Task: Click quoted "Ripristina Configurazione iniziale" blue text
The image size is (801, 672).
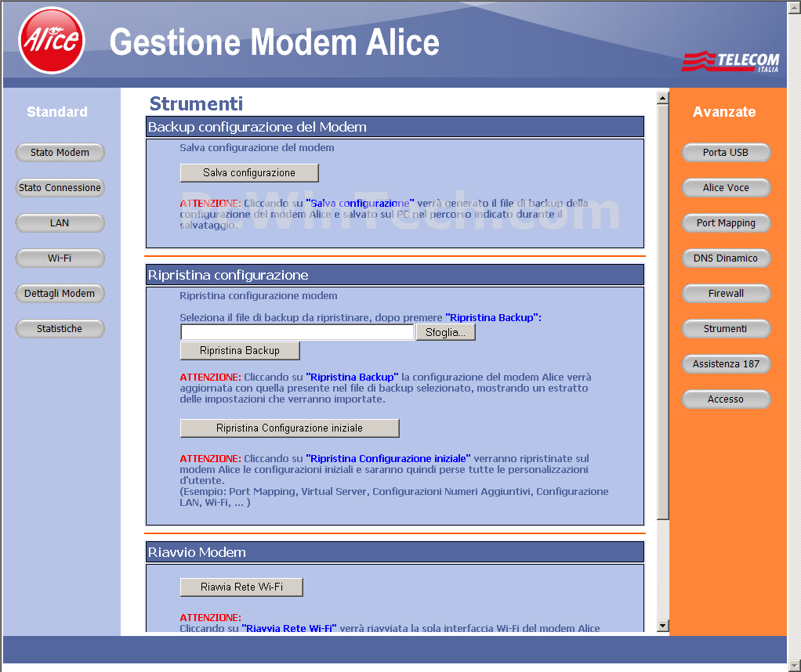Action: point(388,458)
